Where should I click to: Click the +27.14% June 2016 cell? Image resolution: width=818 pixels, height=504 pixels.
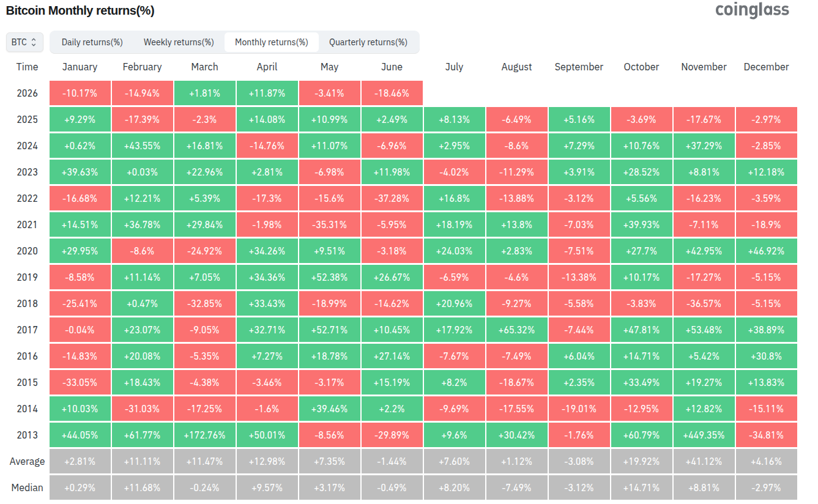click(x=392, y=356)
